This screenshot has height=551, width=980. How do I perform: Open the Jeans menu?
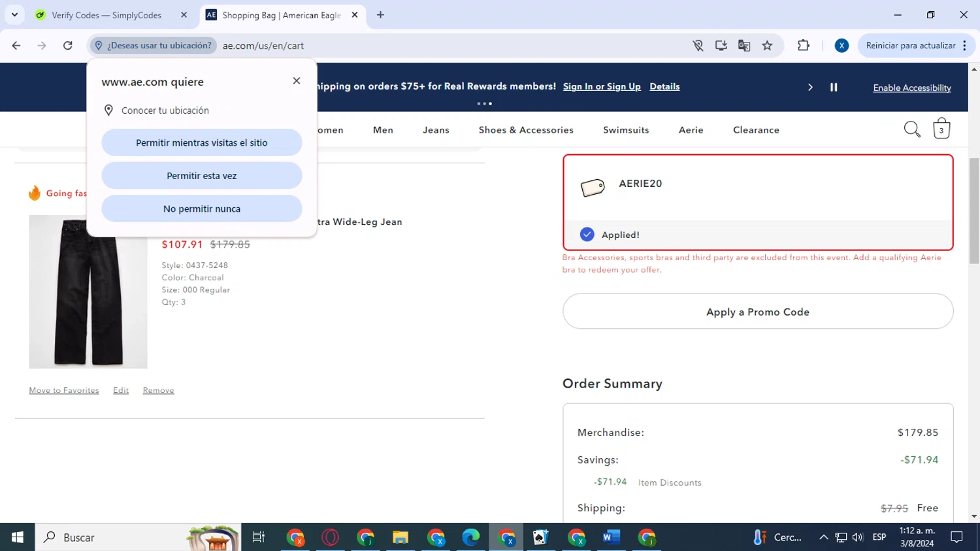click(436, 130)
